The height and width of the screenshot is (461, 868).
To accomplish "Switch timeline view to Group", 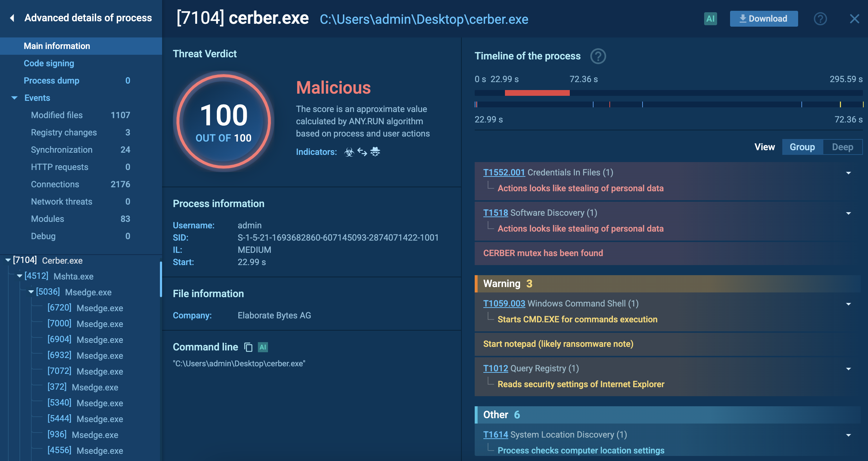I will click(802, 147).
